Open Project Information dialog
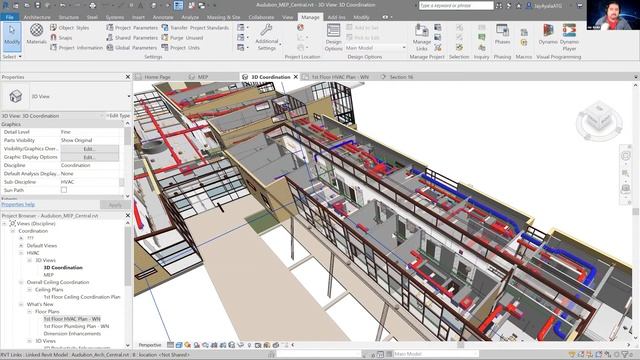The image size is (640, 360). pyautogui.click(x=76, y=47)
